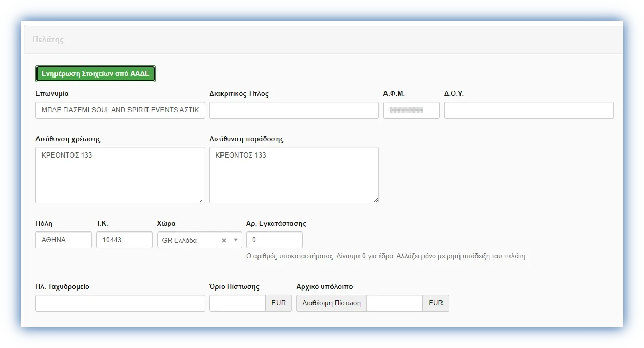Image resolution: width=644 pixels, height=348 pixels.
Task: Click into the Διακριτικός Τίτλος field
Action: (293, 110)
